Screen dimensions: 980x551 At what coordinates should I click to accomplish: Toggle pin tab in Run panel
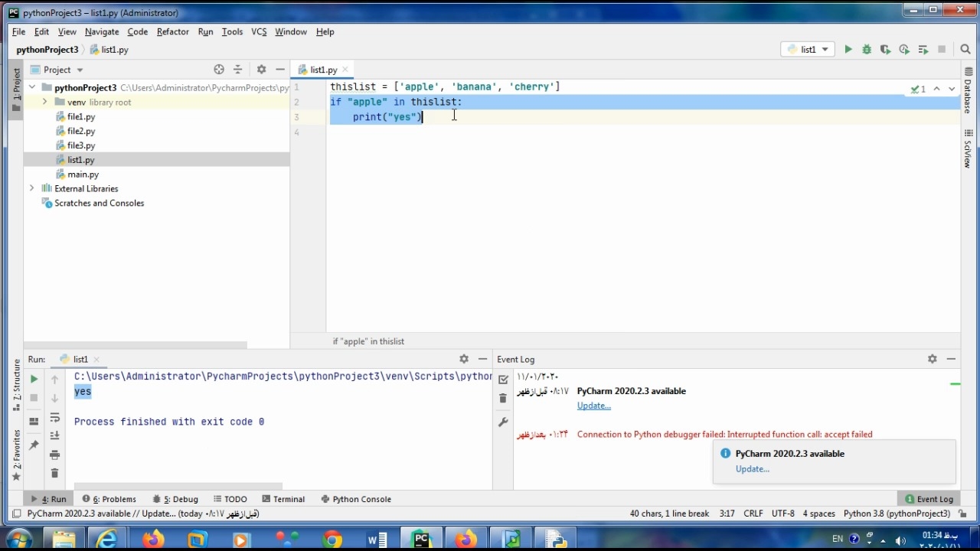point(34,445)
